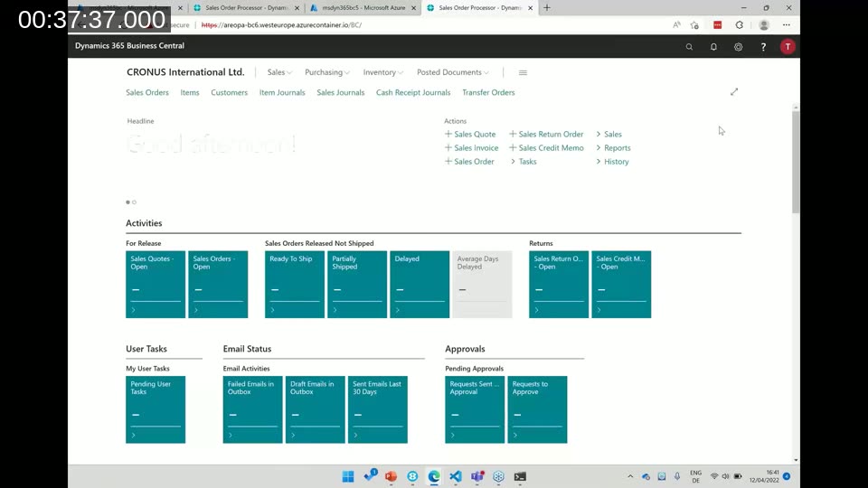Expand the History action group
Screen dimensions: 868x488
[612, 162]
